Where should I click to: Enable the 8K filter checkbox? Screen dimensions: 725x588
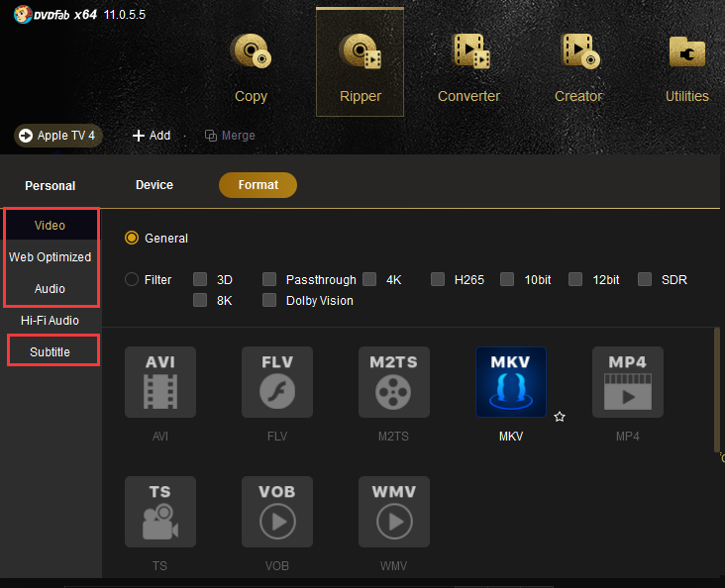pos(200,300)
